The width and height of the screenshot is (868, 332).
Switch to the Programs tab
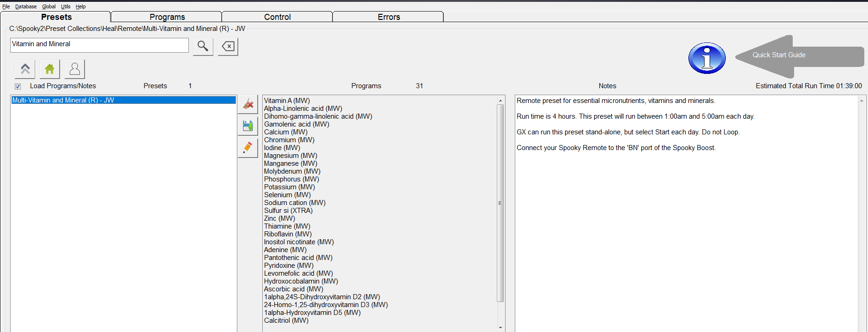coord(167,17)
